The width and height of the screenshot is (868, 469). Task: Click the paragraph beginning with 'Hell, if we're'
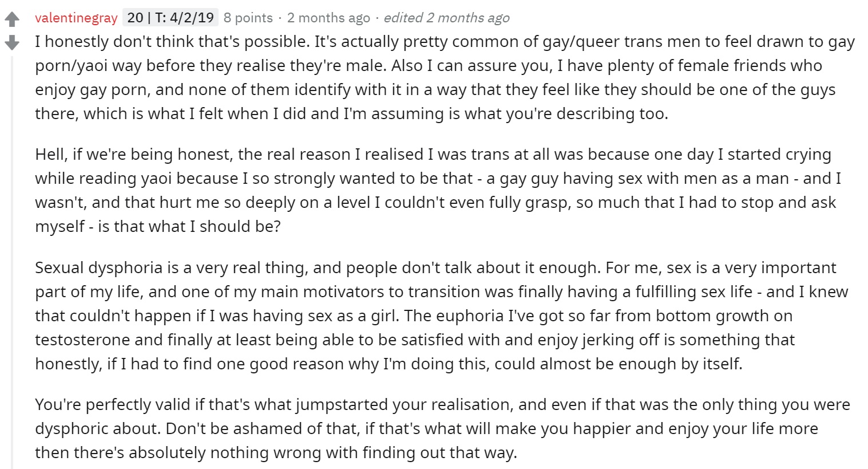tap(438, 190)
